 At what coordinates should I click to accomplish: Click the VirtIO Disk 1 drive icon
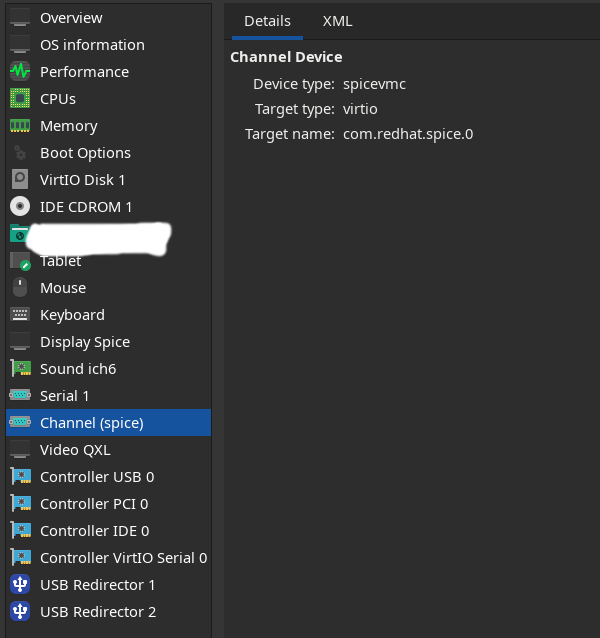(x=20, y=180)
